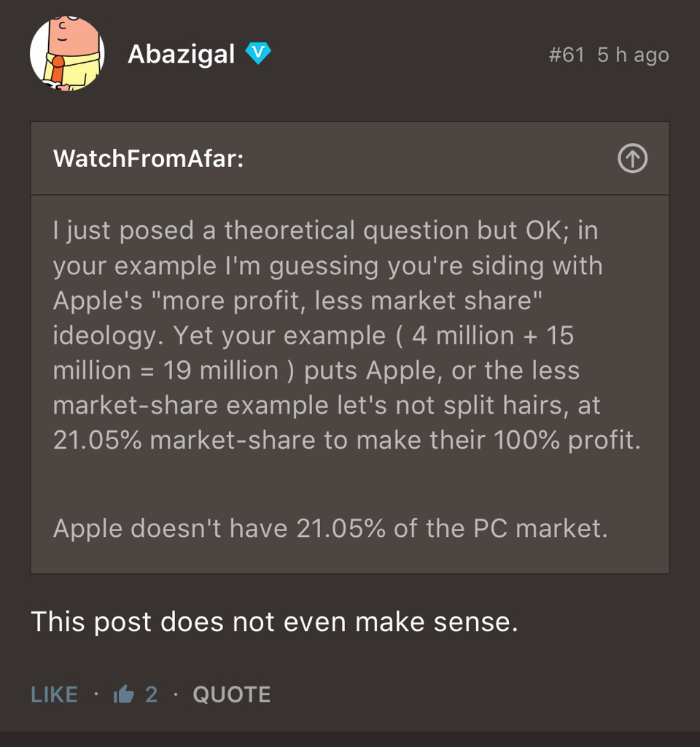Image resolution: width=700 pixels, height=747 pixels.
Task: Open the post number #61 permalink
Action: point(567,55)
